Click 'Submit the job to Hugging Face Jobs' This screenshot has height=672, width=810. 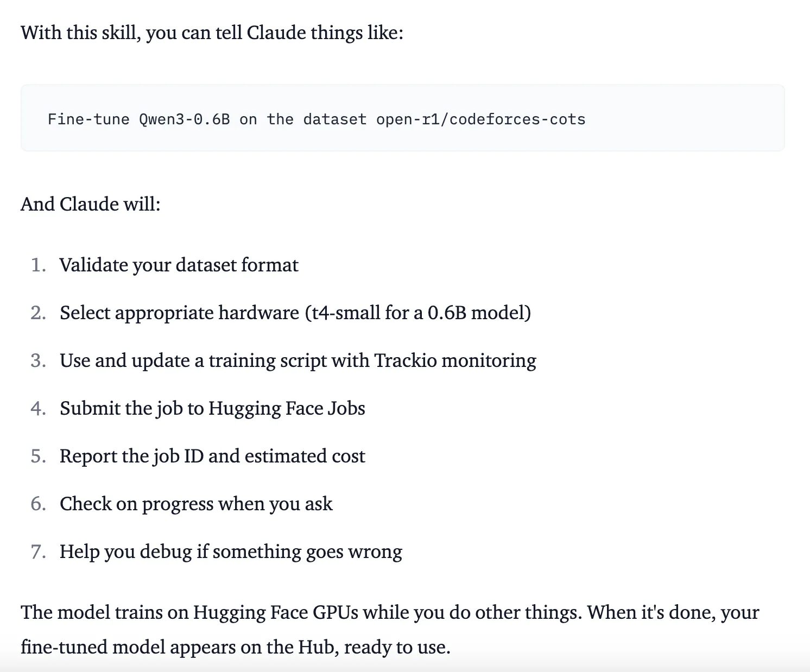[212, 408]
